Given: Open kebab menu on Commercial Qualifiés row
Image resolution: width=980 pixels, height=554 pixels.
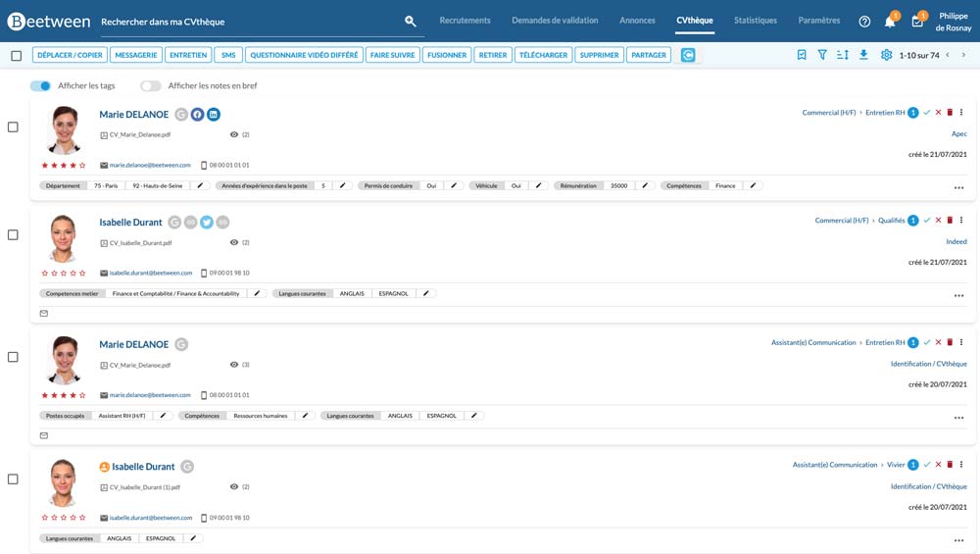Looking at the screenshot, I should coord(961,220).
